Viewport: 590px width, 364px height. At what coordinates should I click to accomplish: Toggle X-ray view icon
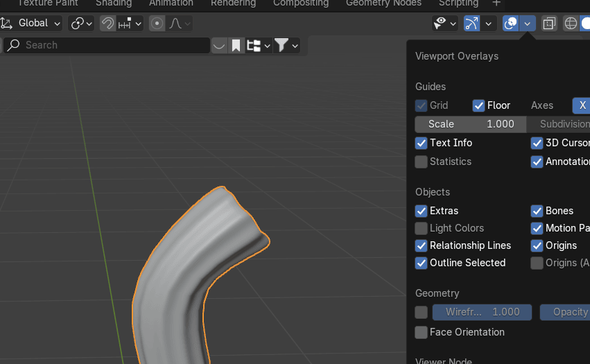click(x=549, y=24)
